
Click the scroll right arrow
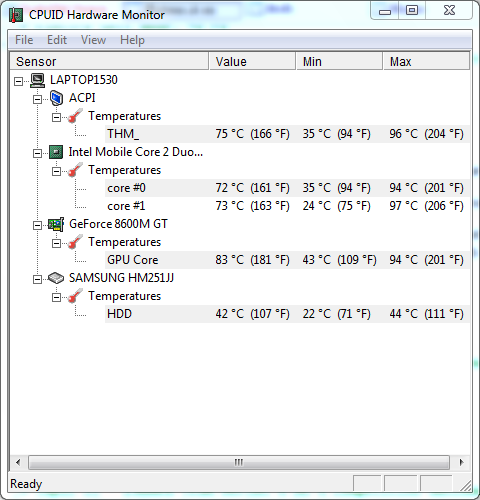pos(462,462)
